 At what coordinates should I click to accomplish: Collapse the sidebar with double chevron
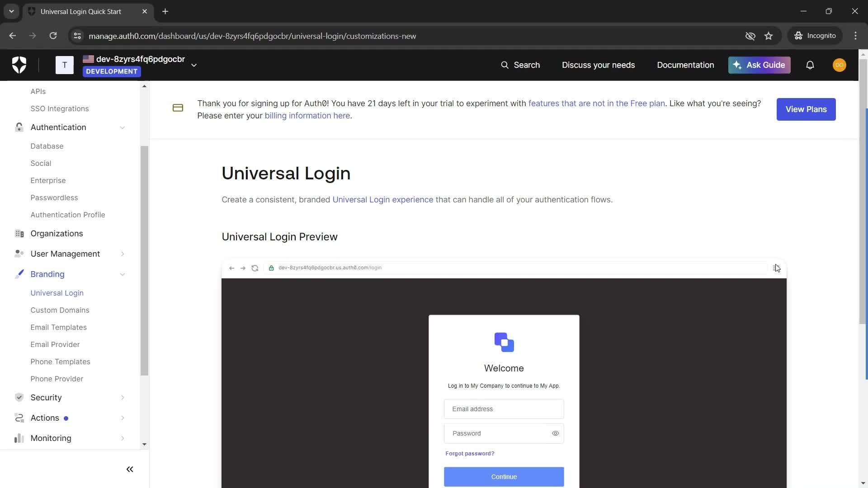(x=130, y=469)
